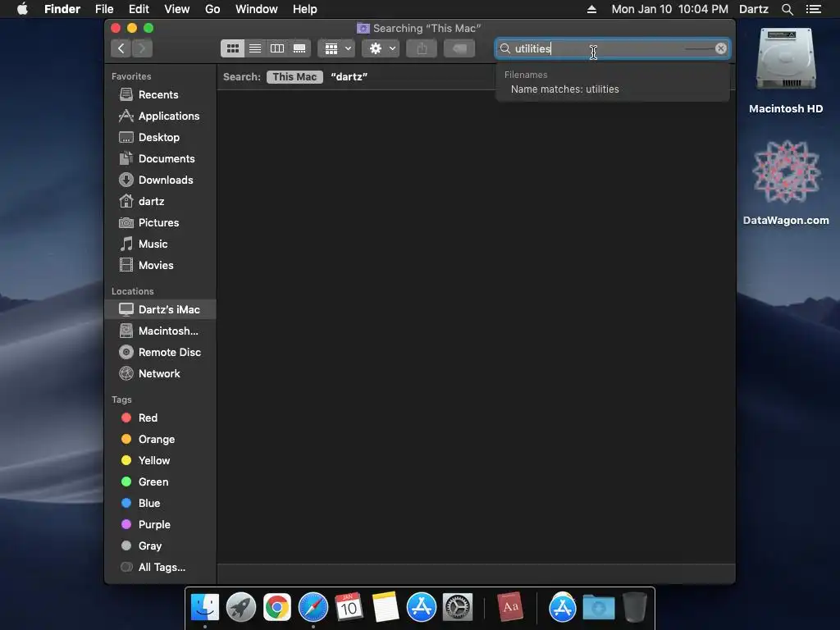Go back with the left chevron button
The height and width of the screenshot is (630, 840).
point(121,48)
